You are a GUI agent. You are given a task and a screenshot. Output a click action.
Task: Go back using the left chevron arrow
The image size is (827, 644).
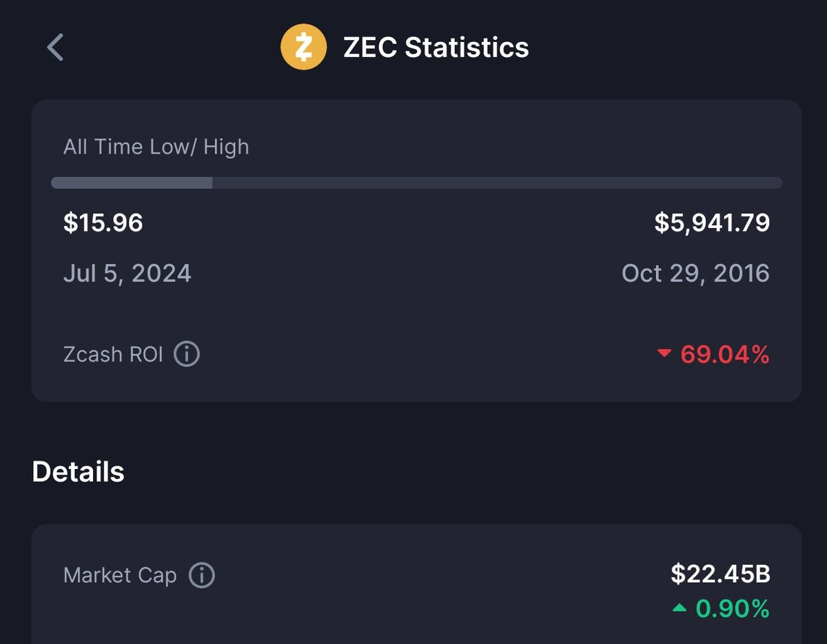[x=55, y=48]
